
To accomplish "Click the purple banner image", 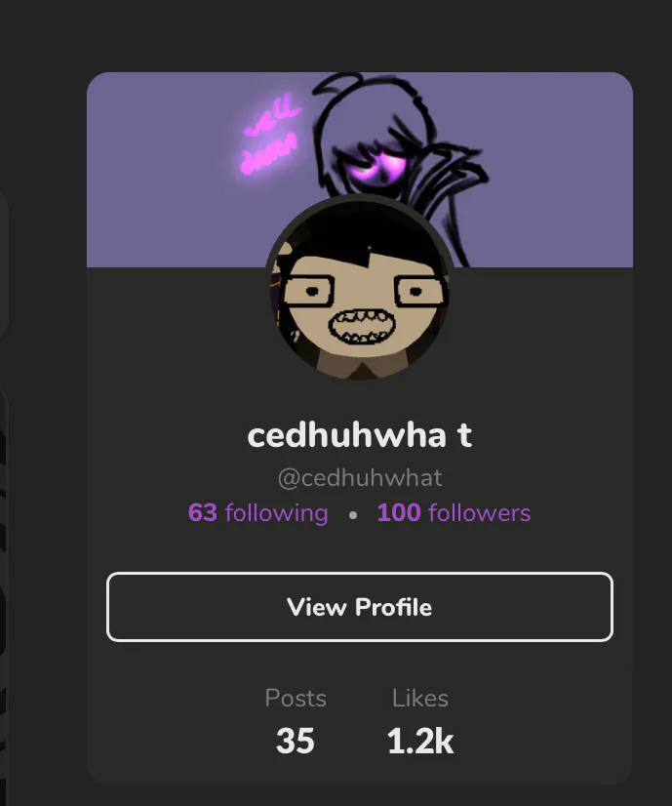I will click(x=360, y=170).
